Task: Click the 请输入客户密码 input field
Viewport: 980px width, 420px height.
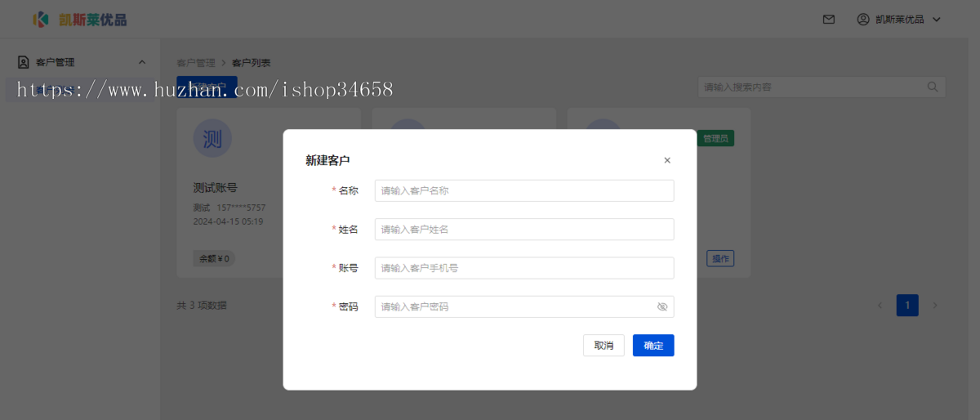Action: point(524,306)
